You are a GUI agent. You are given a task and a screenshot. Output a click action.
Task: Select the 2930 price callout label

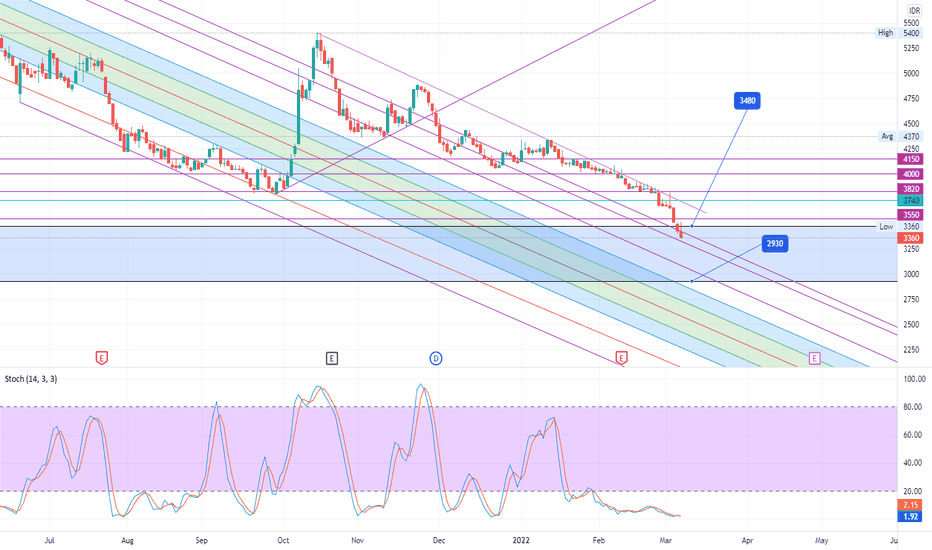tap(774, 243)
